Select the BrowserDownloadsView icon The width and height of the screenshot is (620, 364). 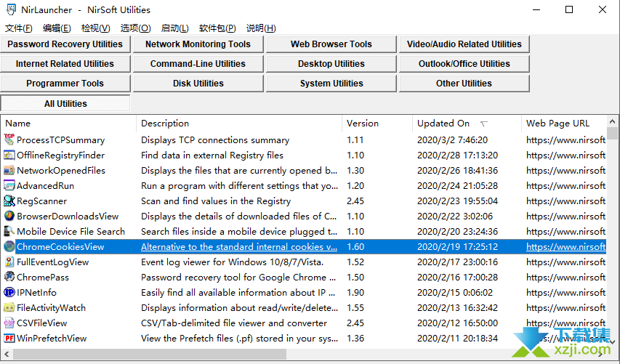[x=9, y=217]
